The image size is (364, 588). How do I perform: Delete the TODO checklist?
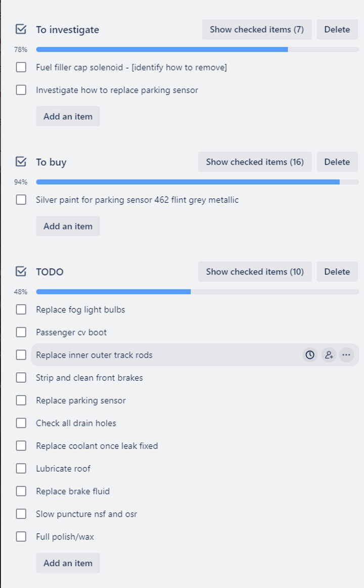337,272
